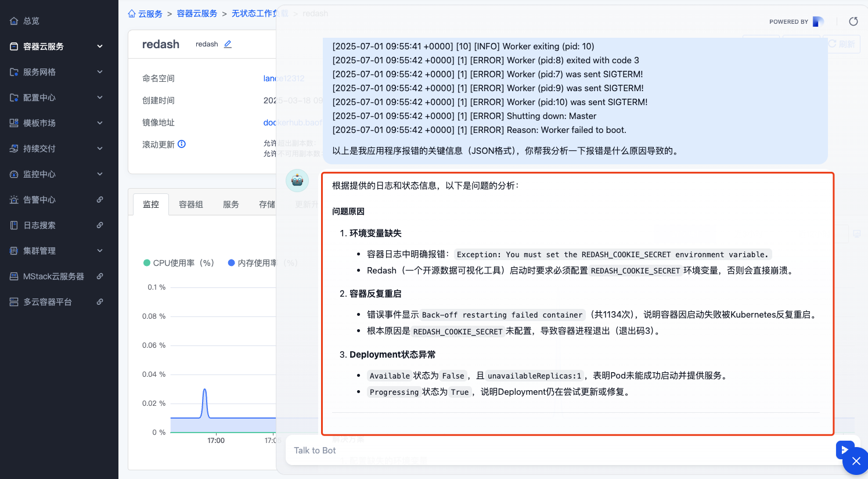Click the 总览 home icon in sidebar
This screenshot has width=868, height=479.
(x=14, y=21)
